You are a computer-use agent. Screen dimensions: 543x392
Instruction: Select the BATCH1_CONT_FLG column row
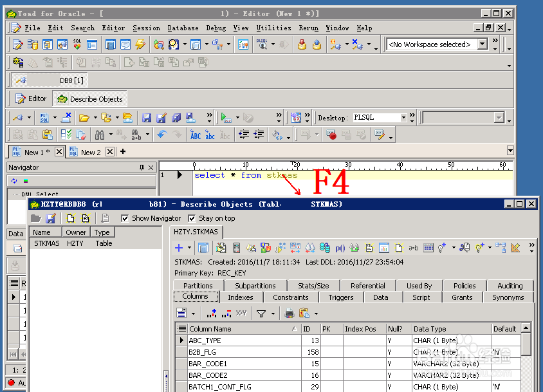coord(347,387)
